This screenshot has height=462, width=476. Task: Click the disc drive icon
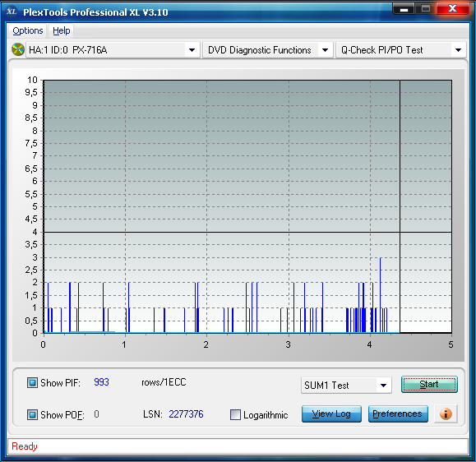click(18, 49)
